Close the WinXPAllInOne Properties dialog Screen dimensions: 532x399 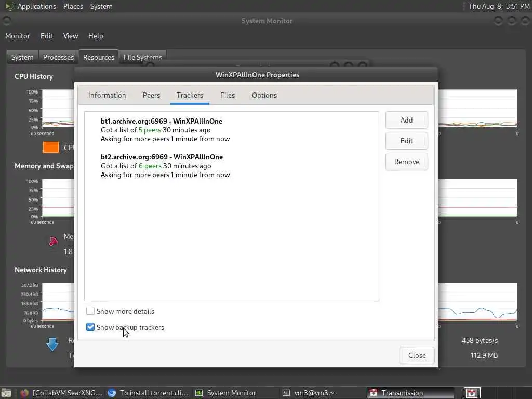(x=417, y=355)
